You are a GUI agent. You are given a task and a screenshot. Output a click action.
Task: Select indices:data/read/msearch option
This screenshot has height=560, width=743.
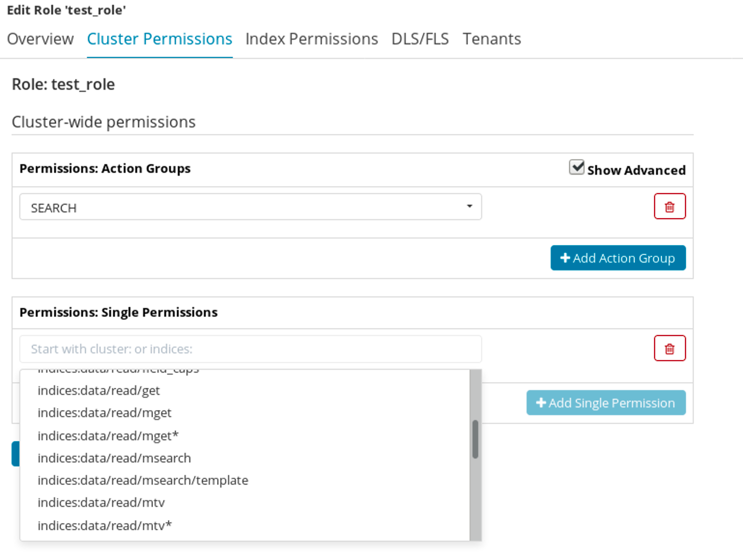tap(245, 458)
